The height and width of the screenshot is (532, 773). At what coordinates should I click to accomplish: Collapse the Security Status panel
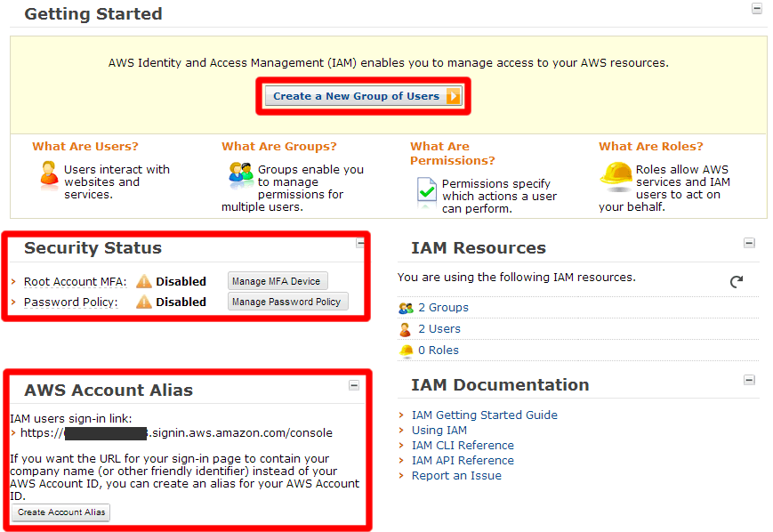tap(360, 243)
